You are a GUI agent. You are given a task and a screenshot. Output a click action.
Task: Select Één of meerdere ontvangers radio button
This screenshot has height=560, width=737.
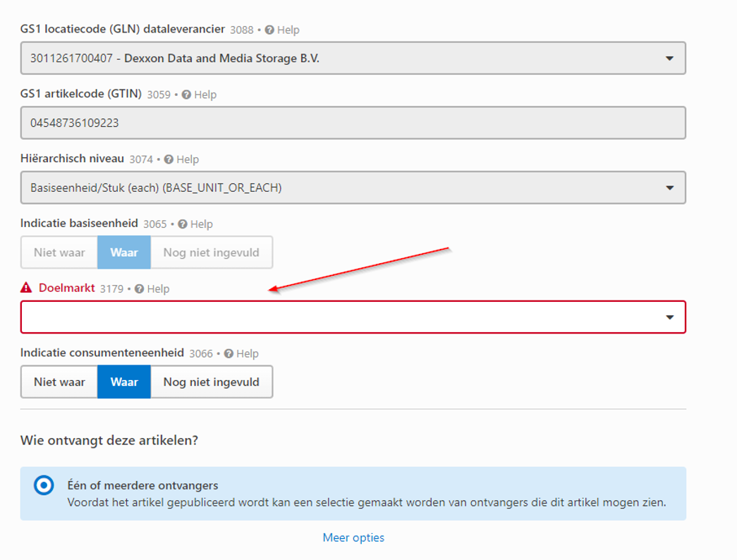44,486
